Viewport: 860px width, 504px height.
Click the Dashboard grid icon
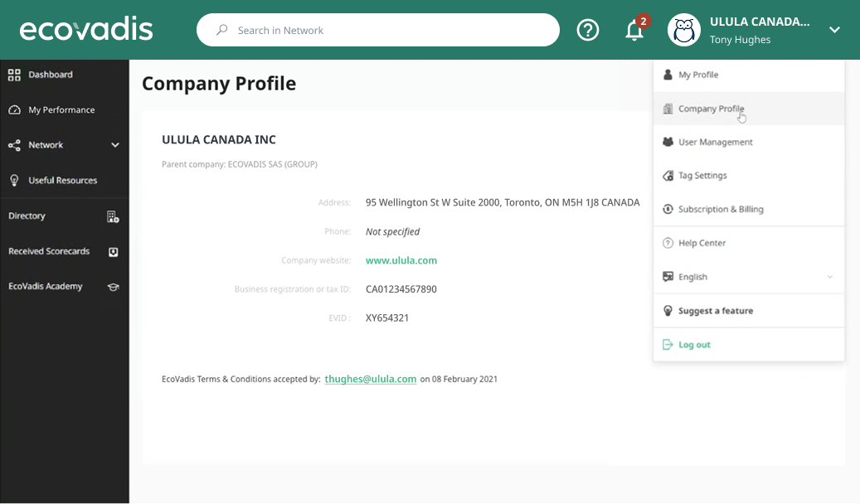tap(14, 75)
